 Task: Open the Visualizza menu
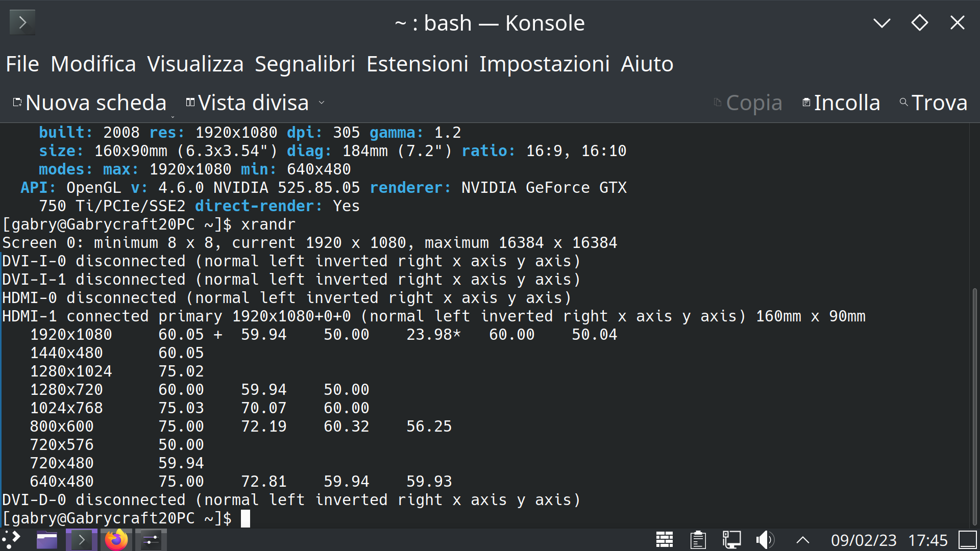[195, 64]
